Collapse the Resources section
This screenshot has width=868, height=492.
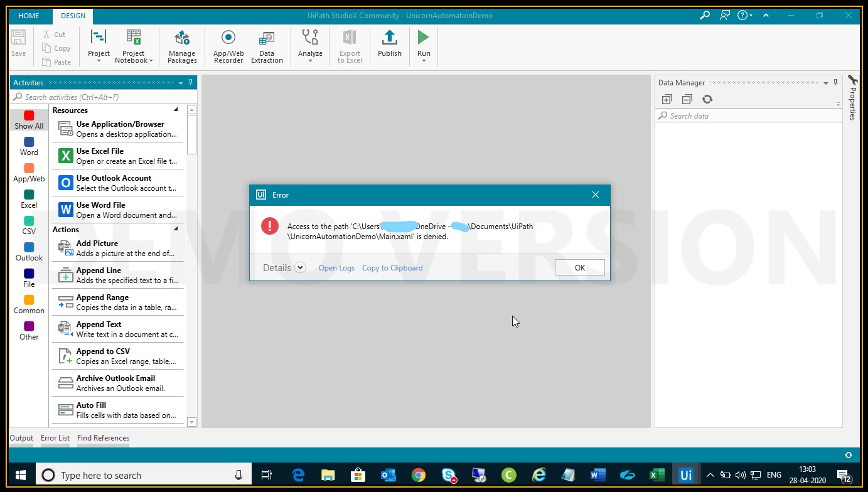click(176, 110)
